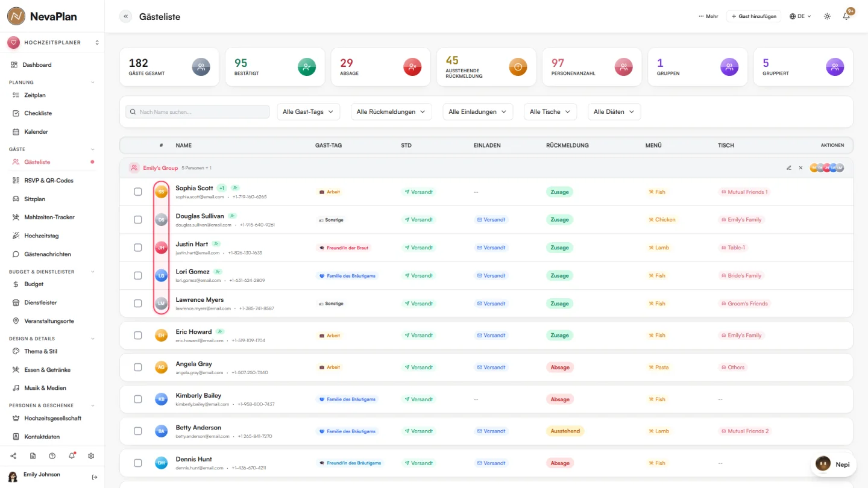Click the share icon in the sidebar footer
This screenshot has width=868, height=488.
point(13,456)
